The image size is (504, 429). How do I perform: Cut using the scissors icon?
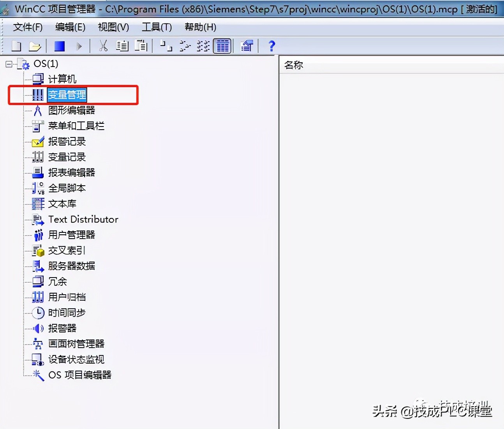(x=103, y=46)
